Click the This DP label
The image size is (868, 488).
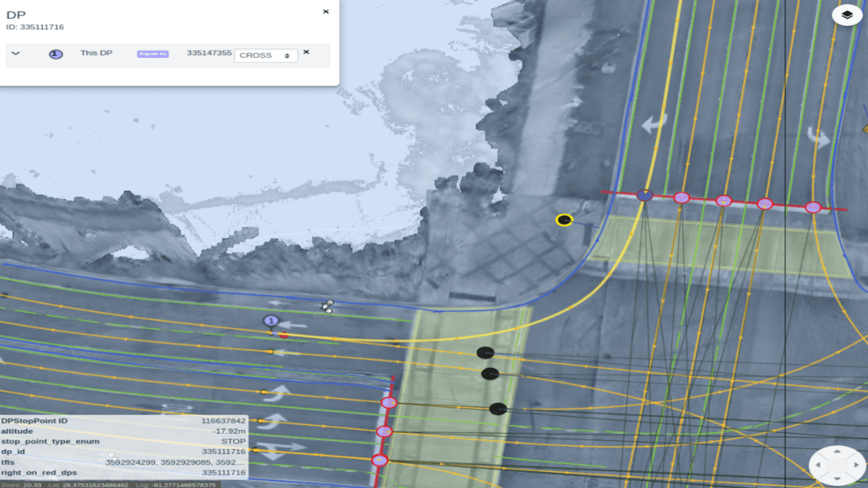click(x=95, y=54)
